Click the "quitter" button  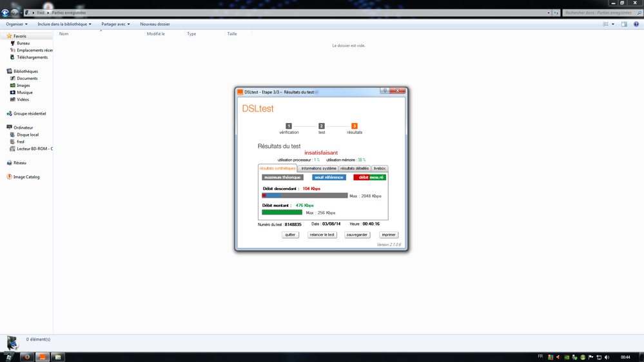tap(290, 234)
